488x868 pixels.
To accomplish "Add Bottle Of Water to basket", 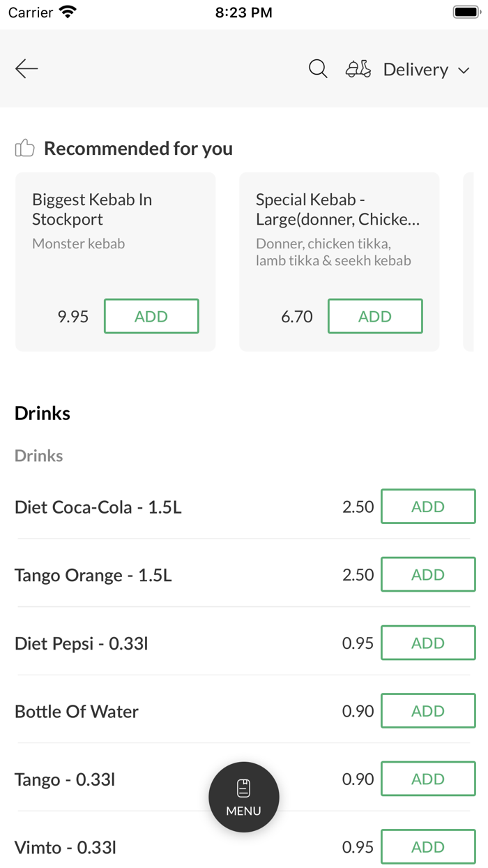I will pyautogui.click(x=428, y=711).
